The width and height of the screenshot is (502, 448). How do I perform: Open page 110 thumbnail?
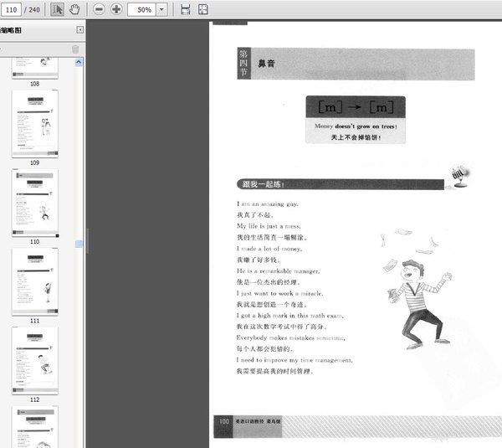pyautogui.click(x=35, y=203)
